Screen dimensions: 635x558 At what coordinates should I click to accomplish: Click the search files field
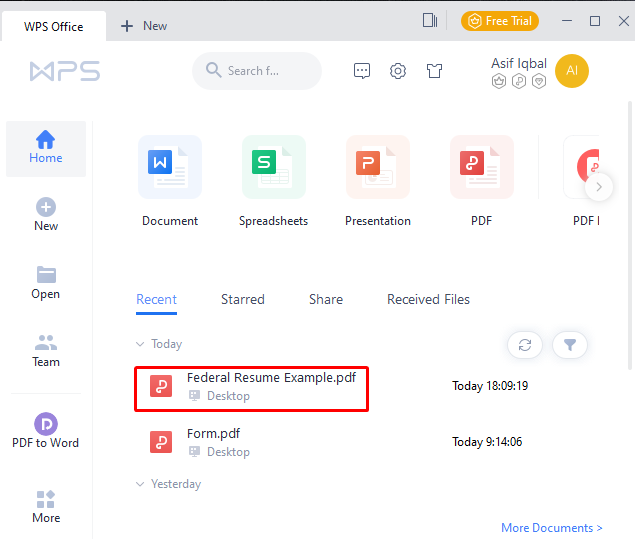coord(257,71)
